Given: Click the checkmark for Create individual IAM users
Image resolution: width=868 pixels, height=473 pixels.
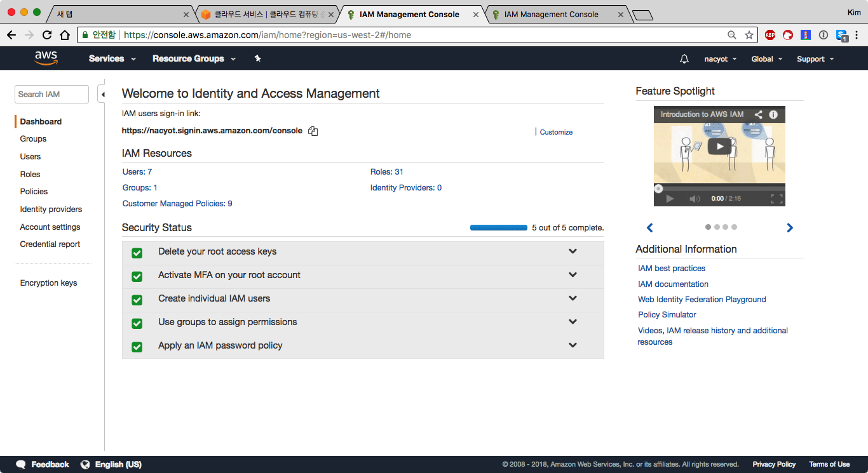Looking at the screenshot, I should [137, 300].
